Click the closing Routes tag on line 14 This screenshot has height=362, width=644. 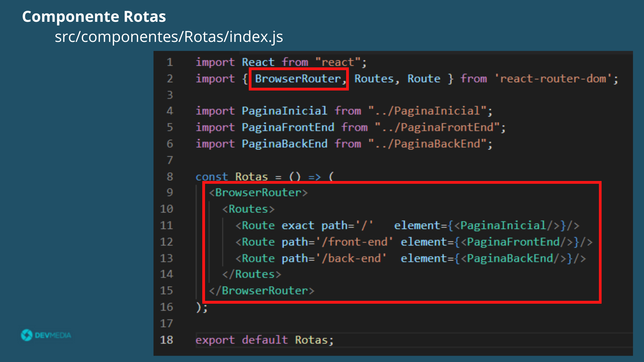pyautogui.click(x=252, y=274)
